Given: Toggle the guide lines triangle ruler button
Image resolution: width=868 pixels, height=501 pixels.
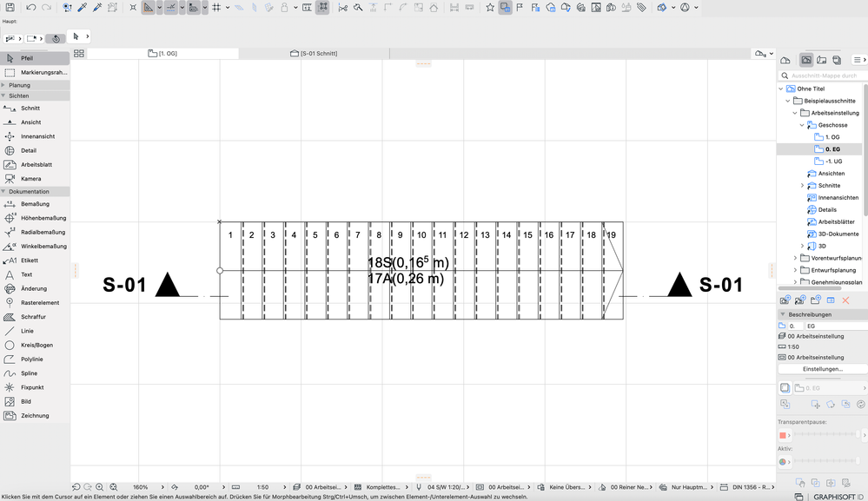Looking at the screenshot, I should point(148,8).
